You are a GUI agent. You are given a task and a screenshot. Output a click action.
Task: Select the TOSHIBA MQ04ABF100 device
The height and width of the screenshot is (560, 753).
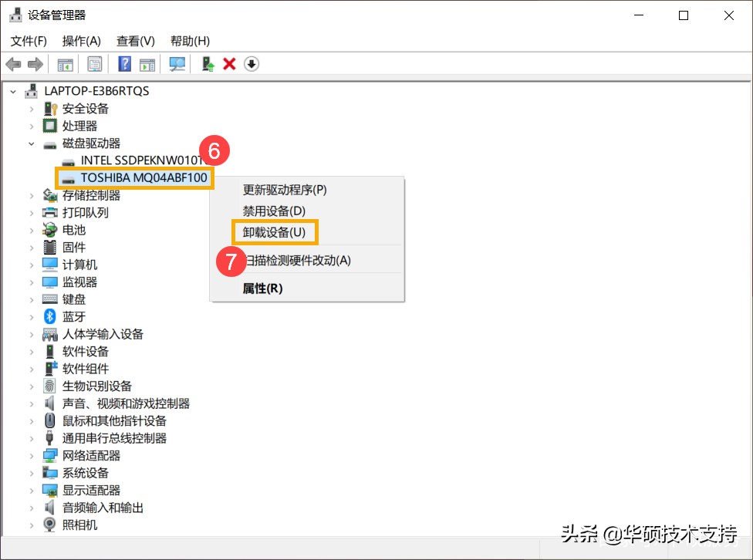(134, 177)
